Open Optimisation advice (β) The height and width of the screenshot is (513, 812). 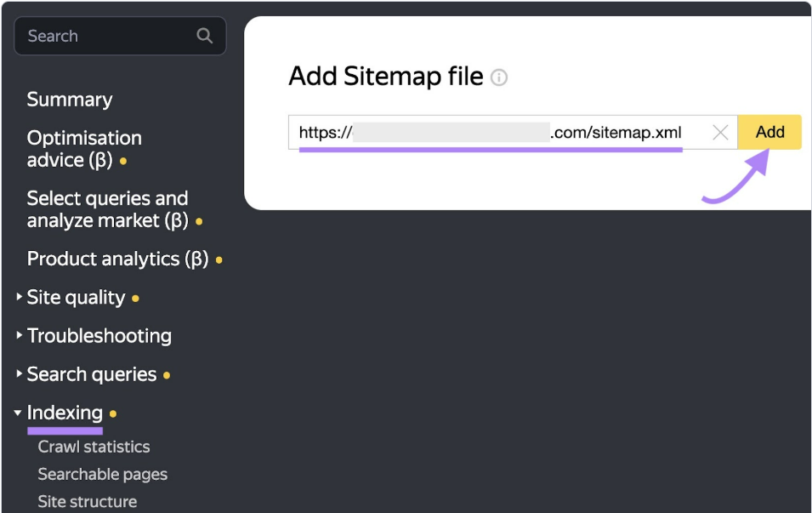[x=84, y=149]
